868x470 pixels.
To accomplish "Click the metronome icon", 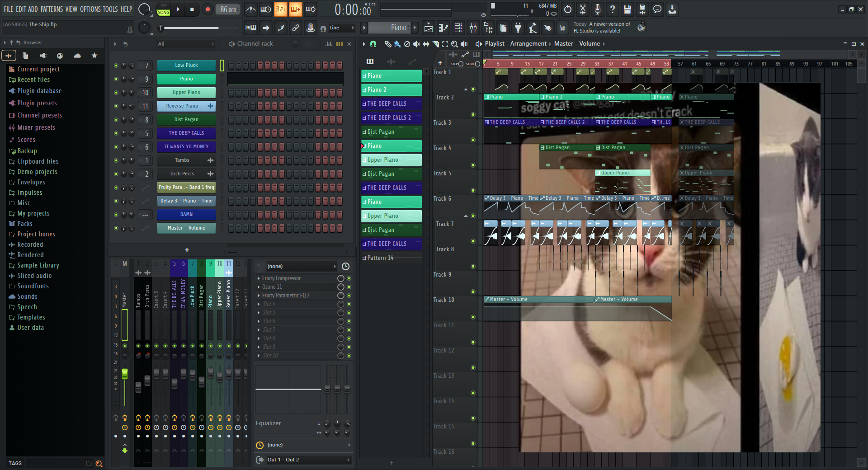I will tap(251, 9).
